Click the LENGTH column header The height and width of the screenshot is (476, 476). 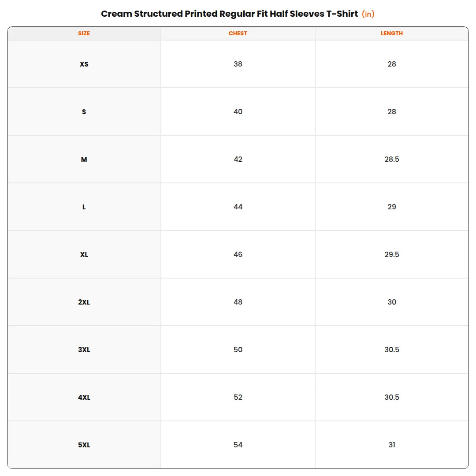392,33
